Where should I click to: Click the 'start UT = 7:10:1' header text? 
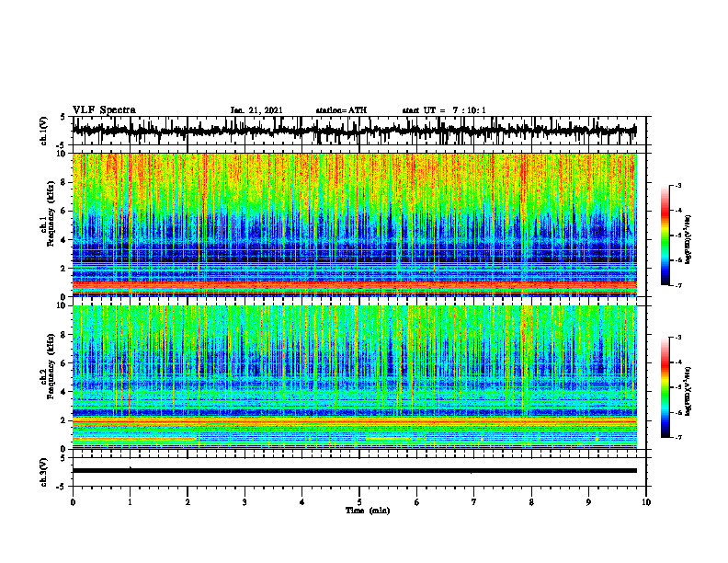pyautogui.click(x=444, y=110)
